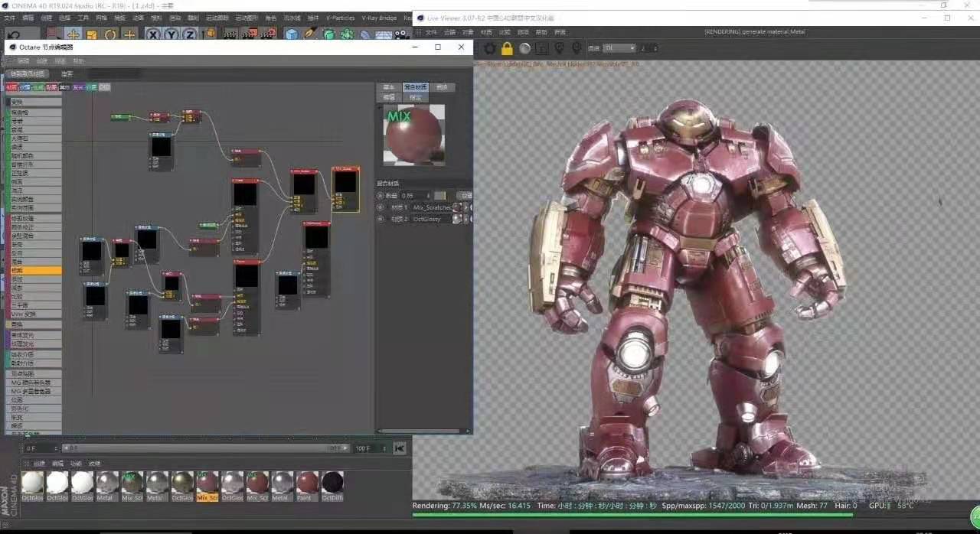Click the Floor grid icon in toolbar

point(384,34)
